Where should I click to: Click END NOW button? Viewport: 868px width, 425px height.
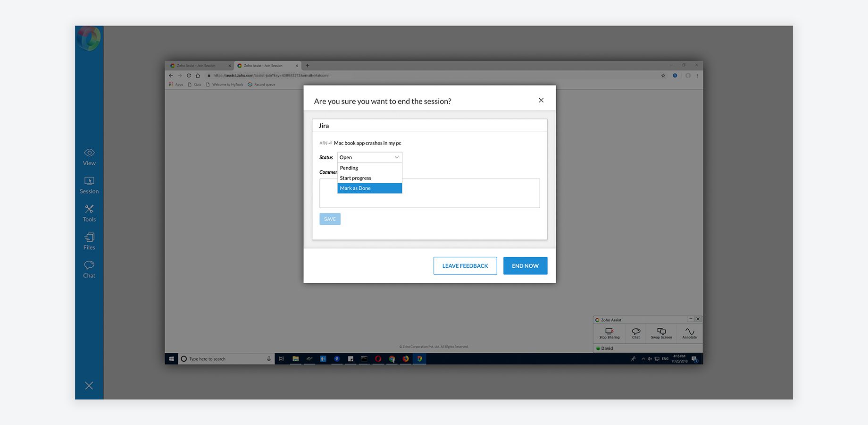tap(525, 266)
